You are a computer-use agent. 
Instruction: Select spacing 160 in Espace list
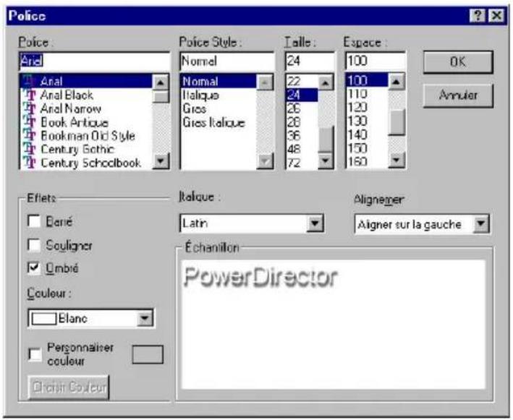pyautogui.click(x=367, y=161)
